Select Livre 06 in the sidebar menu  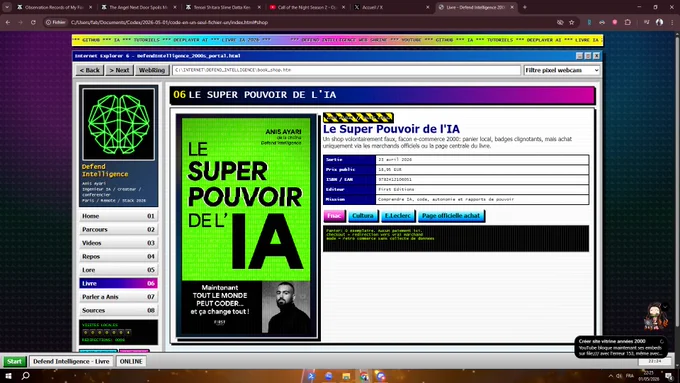(118, 283)
